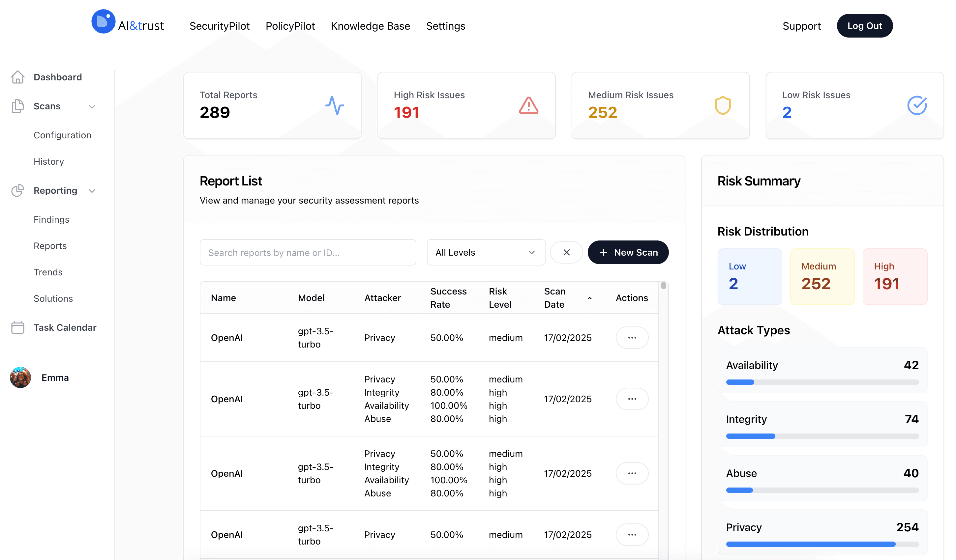
Task: Click the AI&trust logo icon
Action: tap(103, 22)
